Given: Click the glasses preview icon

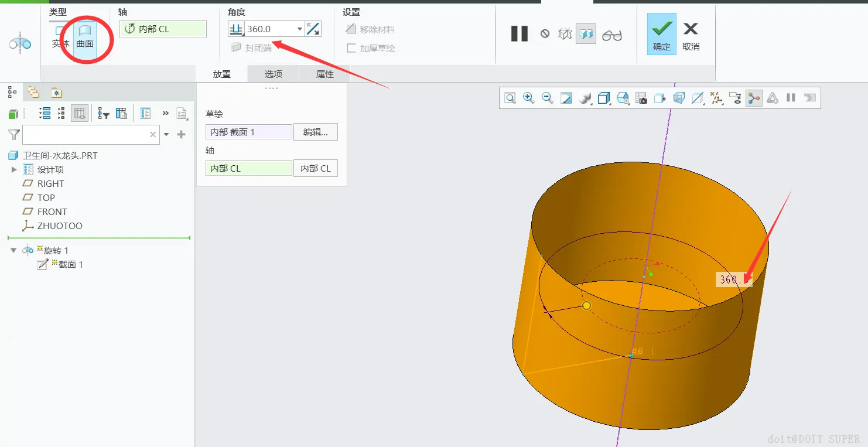Looking at the screenshot, I should pyautogui.click(x=611, y=35).
